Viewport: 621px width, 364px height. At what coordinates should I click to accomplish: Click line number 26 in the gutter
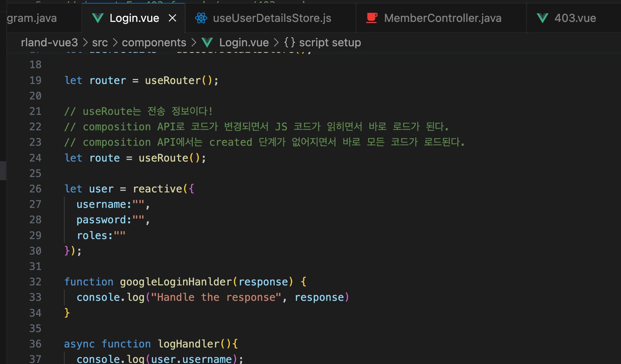pyautogui.click(x=35, y=189)
